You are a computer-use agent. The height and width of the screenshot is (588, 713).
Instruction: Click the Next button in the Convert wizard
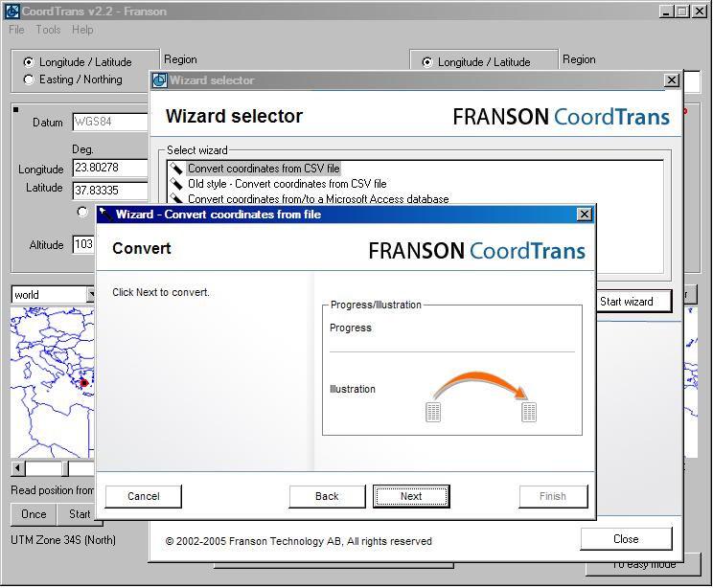[411, 496]
